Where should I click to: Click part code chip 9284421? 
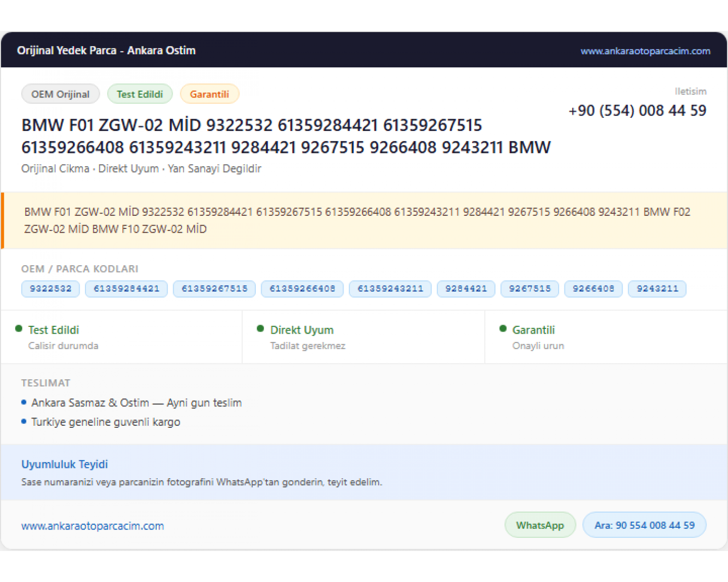point(466,289)
